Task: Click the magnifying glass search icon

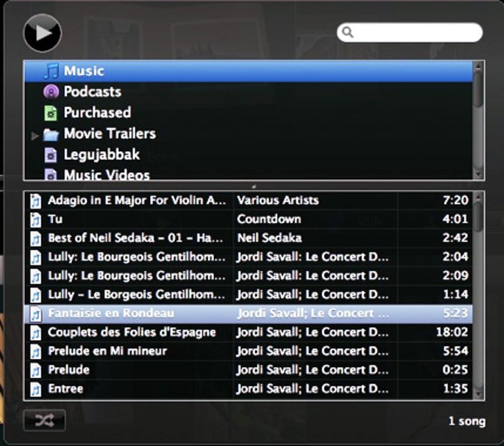Action: pos(348,32)
